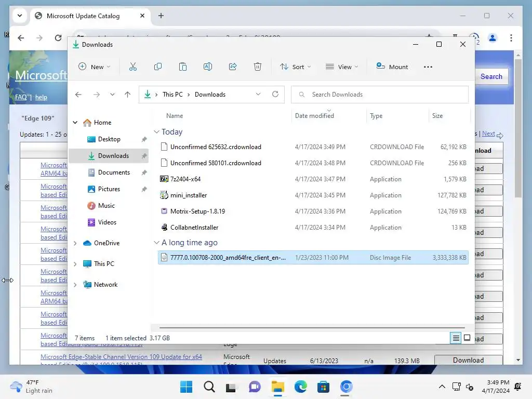Select Unconfirmed 625632.crdownload file
Screen dimensions: 532x399
pyautogui.click(x=313, y=147)
